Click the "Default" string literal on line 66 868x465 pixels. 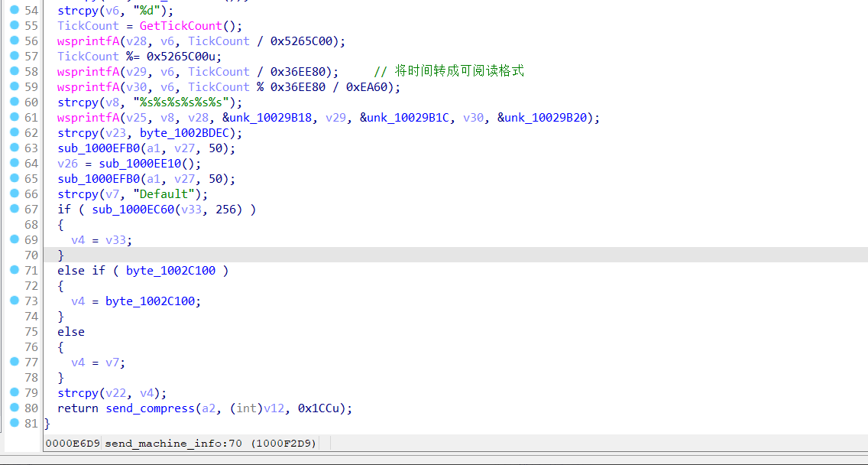tap(163, 193)
